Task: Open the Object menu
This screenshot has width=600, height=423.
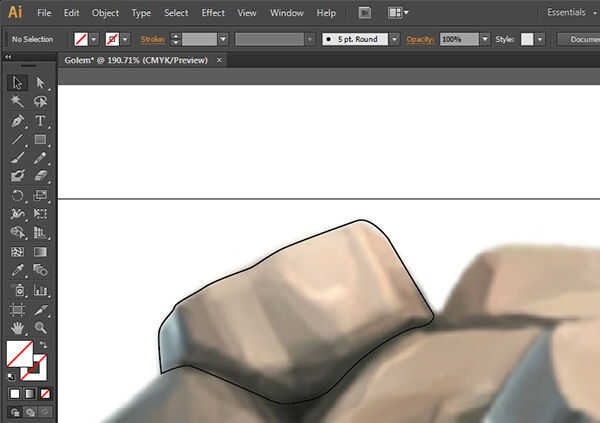Action: coord(105,13)
